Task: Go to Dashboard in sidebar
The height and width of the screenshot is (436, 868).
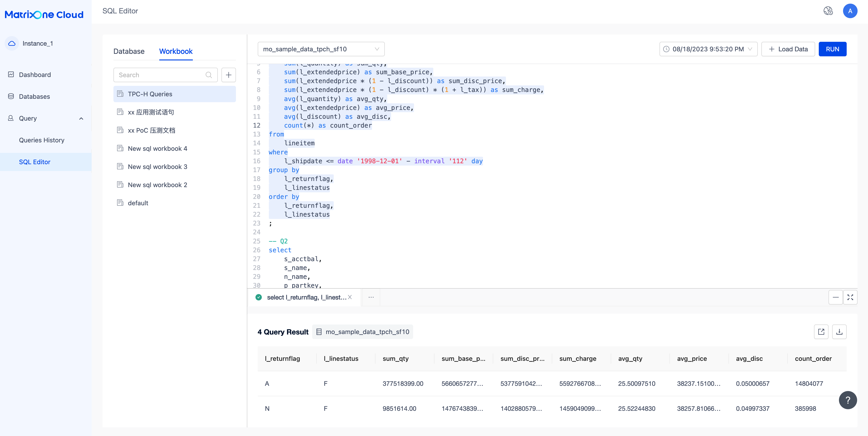Action: [x=46, y=74]
